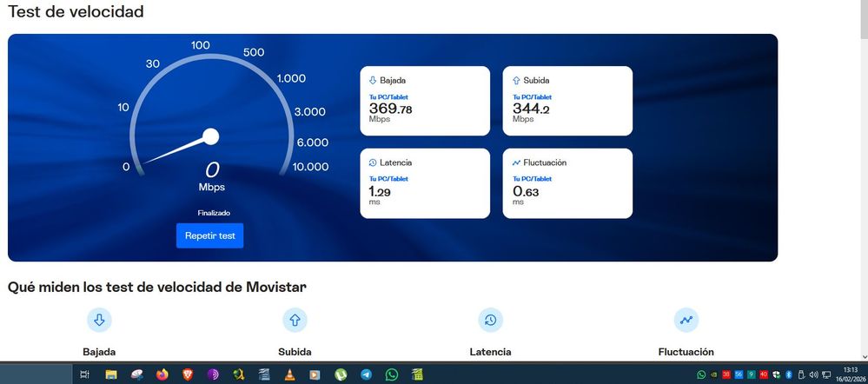Click the Bluetooth tray icon
The image size is (868, 384).
pos(789,374)
